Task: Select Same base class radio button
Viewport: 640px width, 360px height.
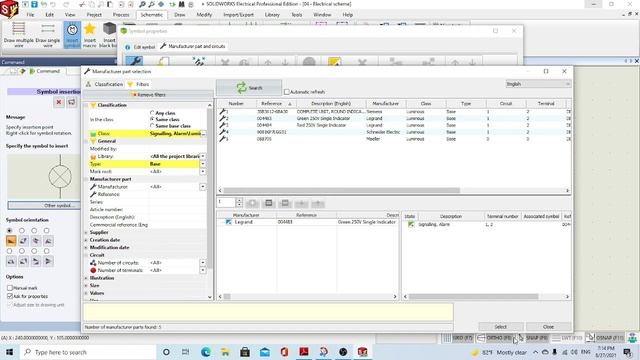Action: [x=152, y=126]
